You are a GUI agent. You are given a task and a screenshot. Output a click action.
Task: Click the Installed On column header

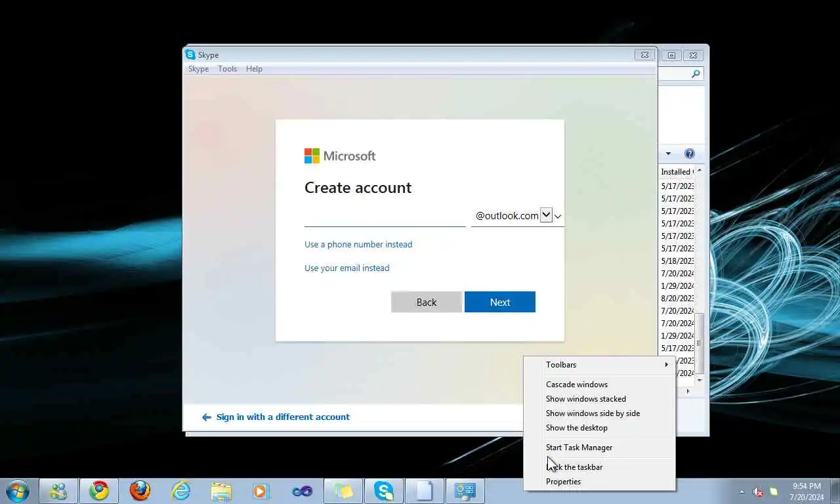click(x=676, y=172)
